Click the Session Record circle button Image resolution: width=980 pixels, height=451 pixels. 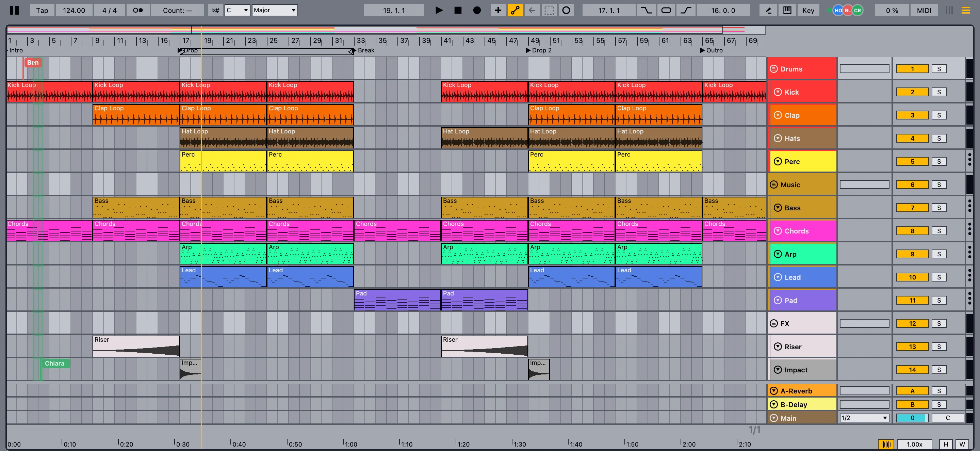[x=566, y=10]
